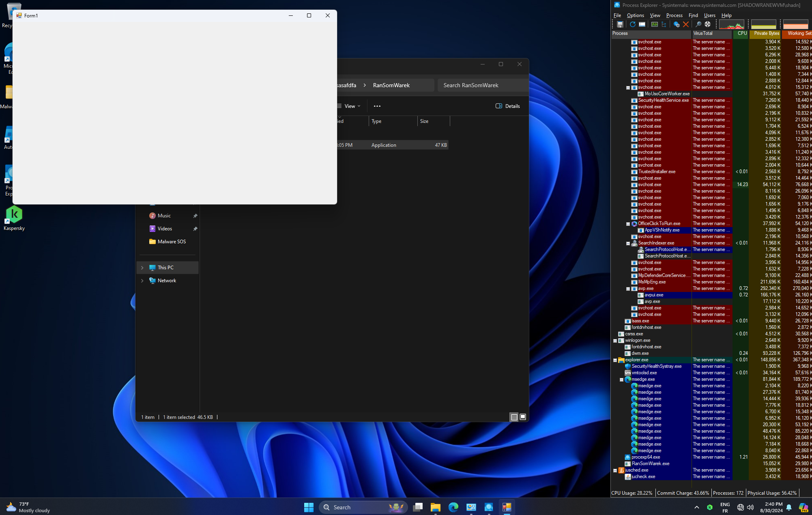Open the Find menu in Process Explorer
This screenshot has height=515, width=812.
[693, 15]
